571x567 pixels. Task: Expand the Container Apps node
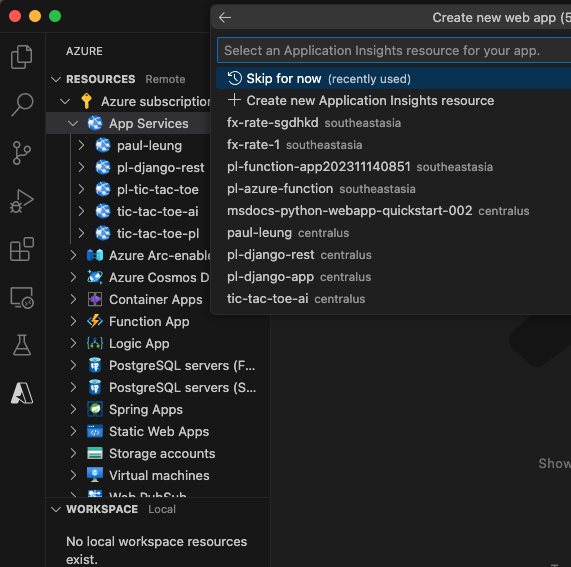tap(74, 299)
